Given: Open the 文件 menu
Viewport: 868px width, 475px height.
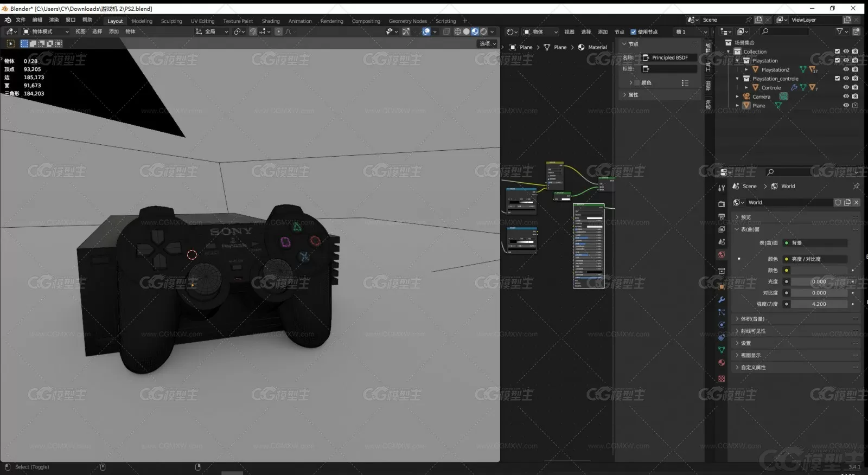Looking at the screenshot, I should 21,20.
